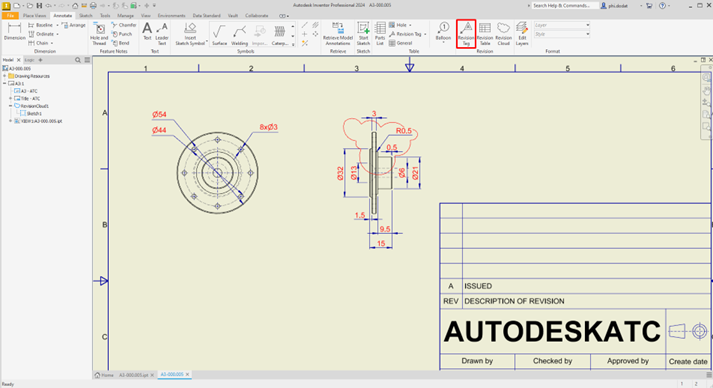Activate the Text tool
Screen dimensions: 713x388
(x=147, y=32)
